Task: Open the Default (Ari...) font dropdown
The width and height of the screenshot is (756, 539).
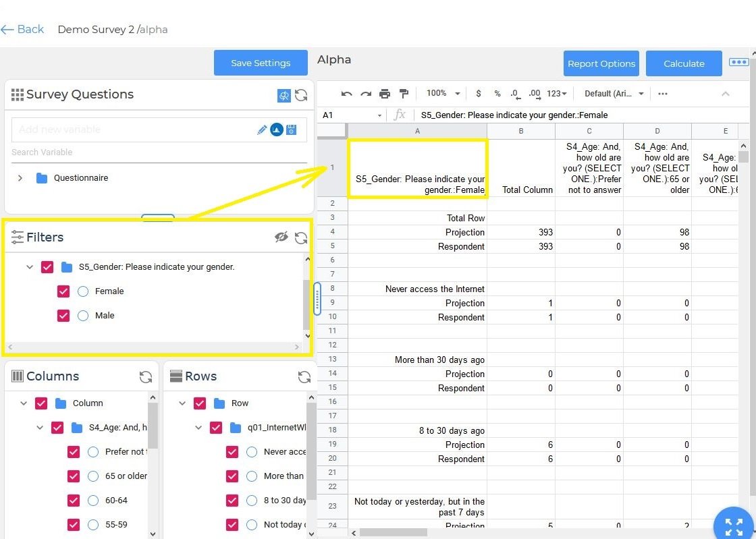Action: [614, 94]
